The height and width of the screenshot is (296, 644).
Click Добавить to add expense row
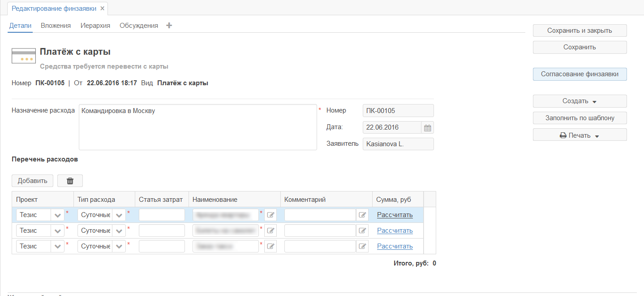coord(32,181)
